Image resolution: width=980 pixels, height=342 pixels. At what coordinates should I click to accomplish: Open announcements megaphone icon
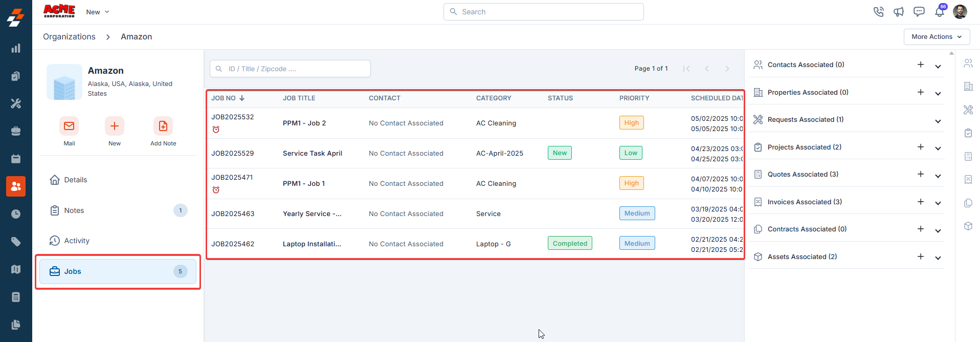click(899, 12)
